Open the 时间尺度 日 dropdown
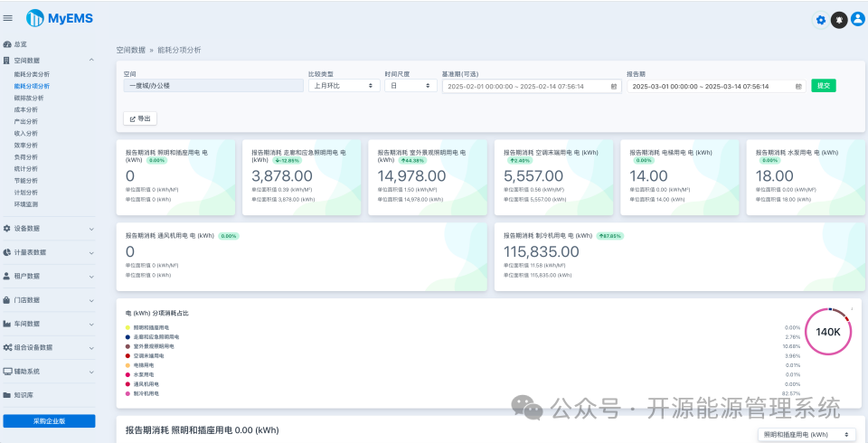Screen dimensions: 868x443 pyautogui.click(x=410, y=86)
